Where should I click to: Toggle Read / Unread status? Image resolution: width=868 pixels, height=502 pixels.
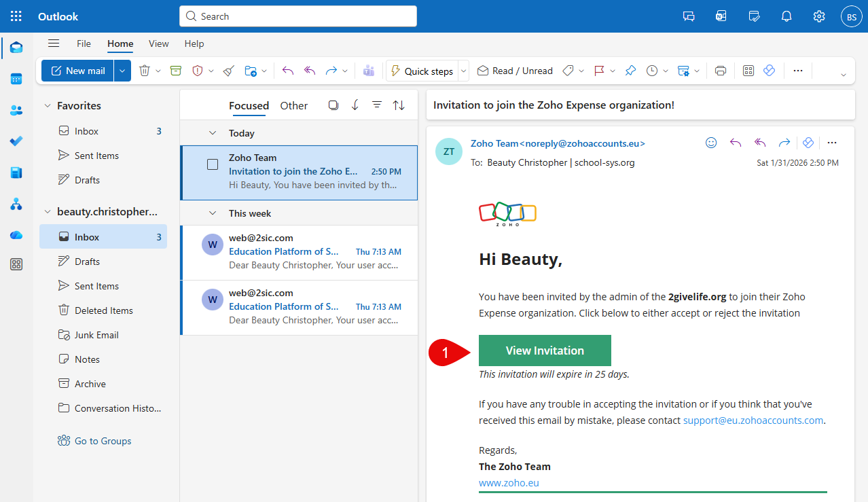point(515,71)
